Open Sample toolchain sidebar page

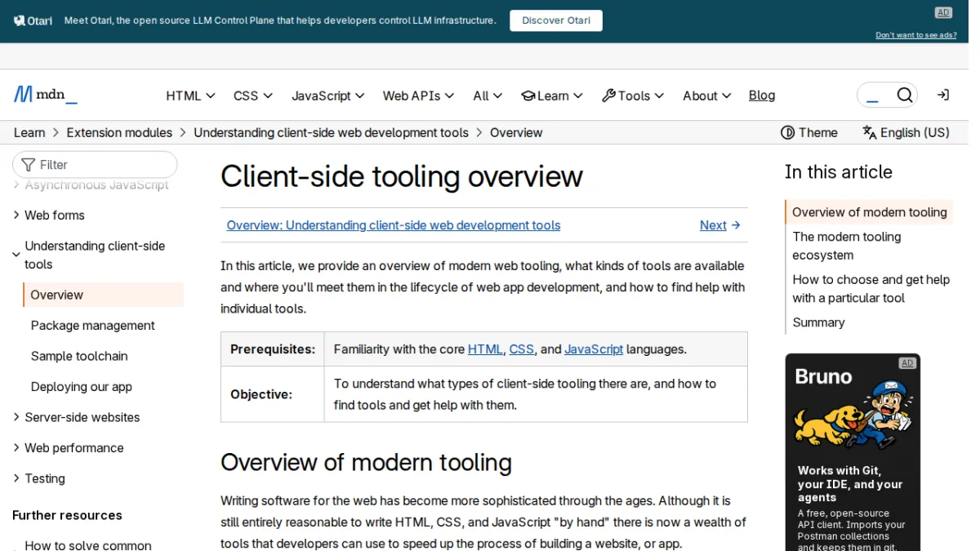[79, 356]
